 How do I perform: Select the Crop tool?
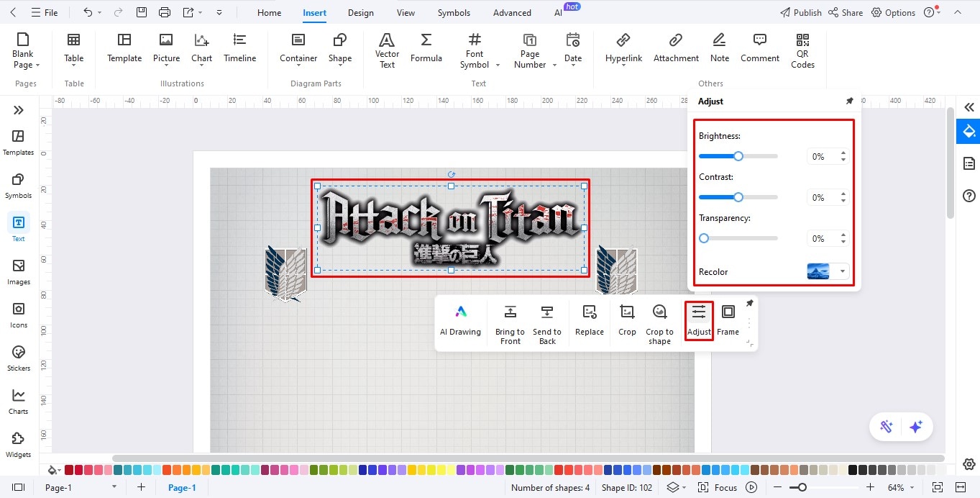click(627, 320)
